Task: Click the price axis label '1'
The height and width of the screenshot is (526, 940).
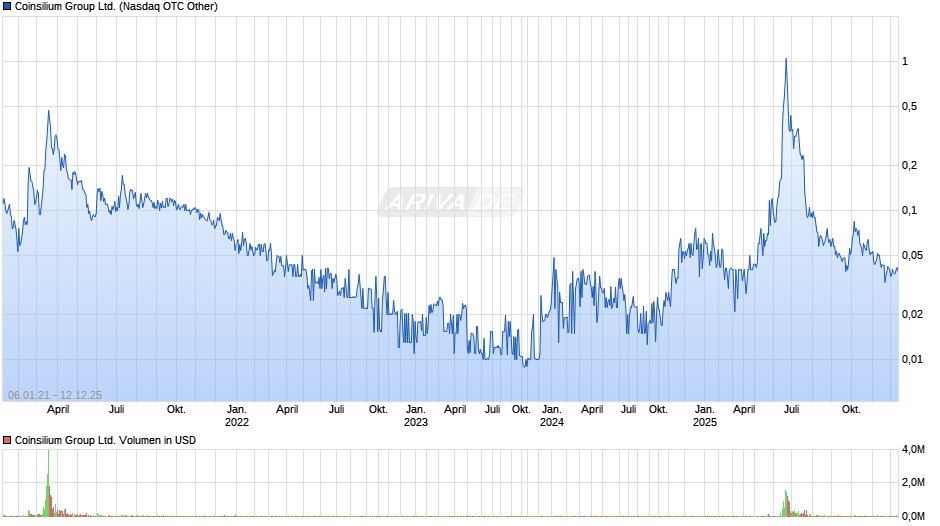Action: [x=905, y=61]
